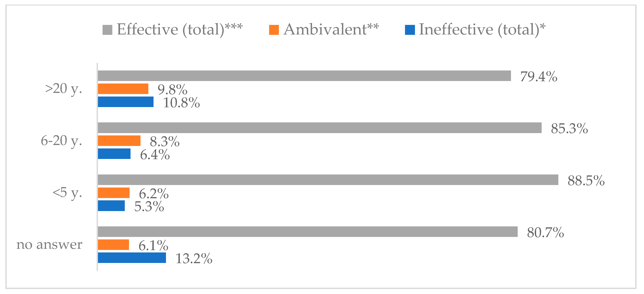
Task: Click the gray 88.5% bar
Action: pos(328,180)
